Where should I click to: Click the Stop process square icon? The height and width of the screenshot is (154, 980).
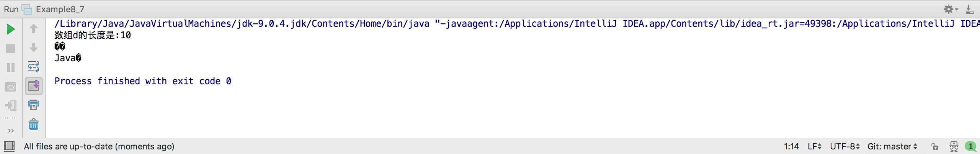pos(11,48)
